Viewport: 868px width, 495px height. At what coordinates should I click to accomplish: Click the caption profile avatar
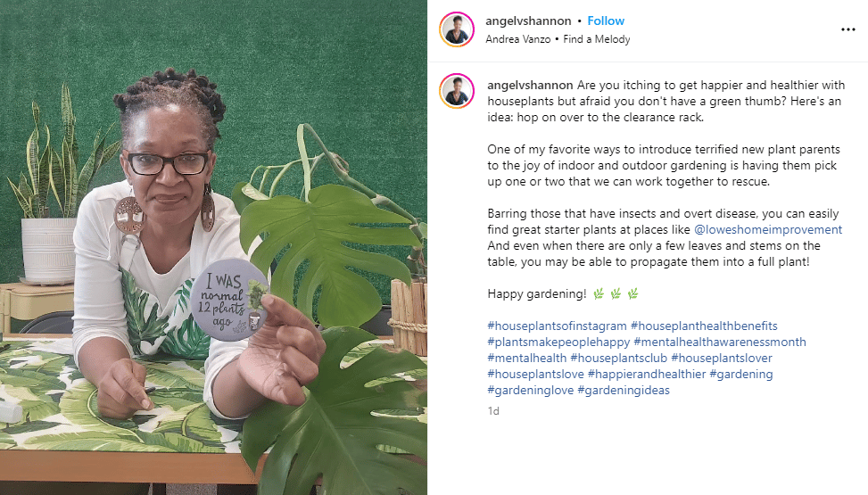457,91
